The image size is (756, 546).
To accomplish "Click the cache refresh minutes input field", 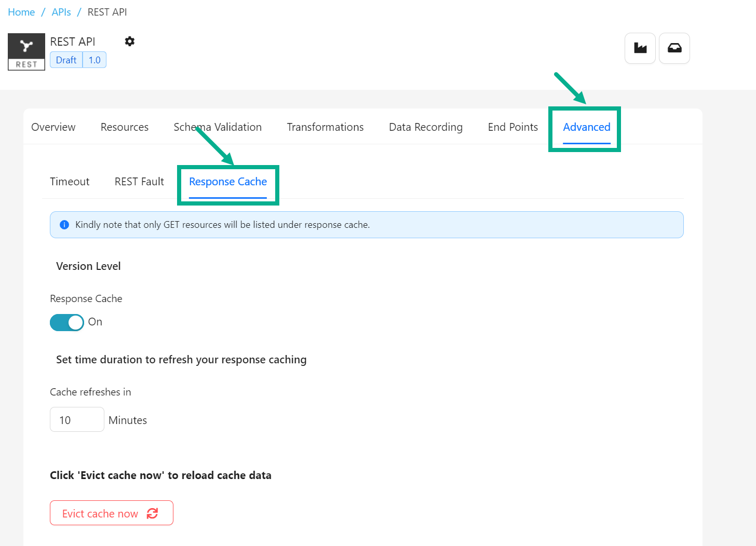I will click(77, 419).
